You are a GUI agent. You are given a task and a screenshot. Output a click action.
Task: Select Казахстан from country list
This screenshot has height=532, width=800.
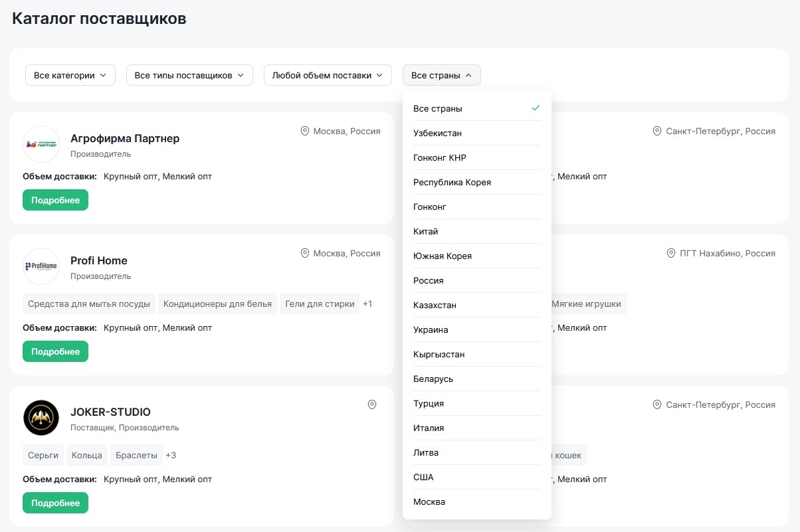point(476,305)
